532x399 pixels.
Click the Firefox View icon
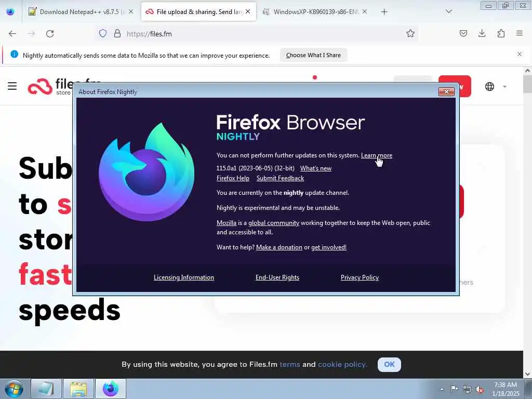(x=10, y=11)
